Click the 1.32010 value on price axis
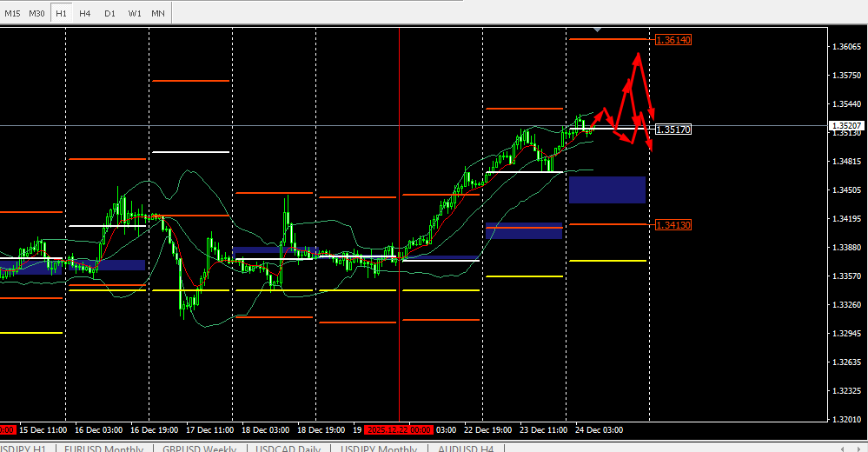Screen dimensions: 868x452 point(846,419)
